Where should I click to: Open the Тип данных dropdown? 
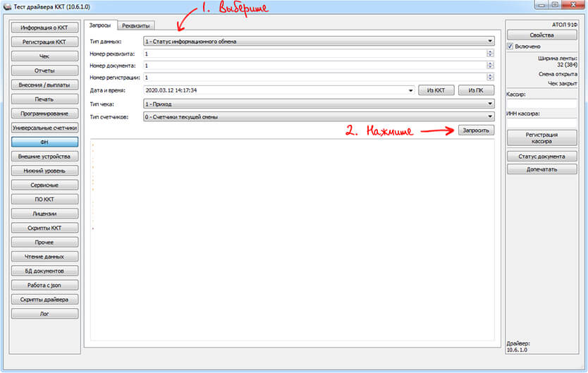489,42
